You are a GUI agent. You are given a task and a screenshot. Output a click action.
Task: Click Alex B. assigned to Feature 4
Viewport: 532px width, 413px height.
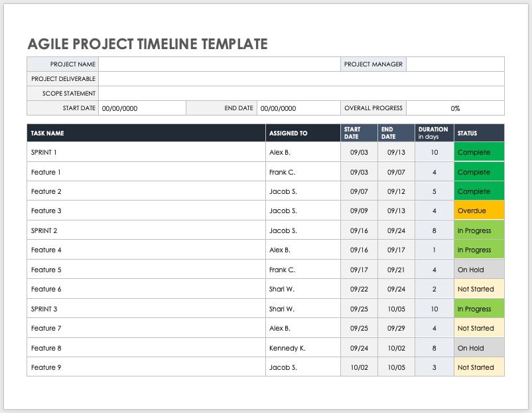tap(283, 250)
